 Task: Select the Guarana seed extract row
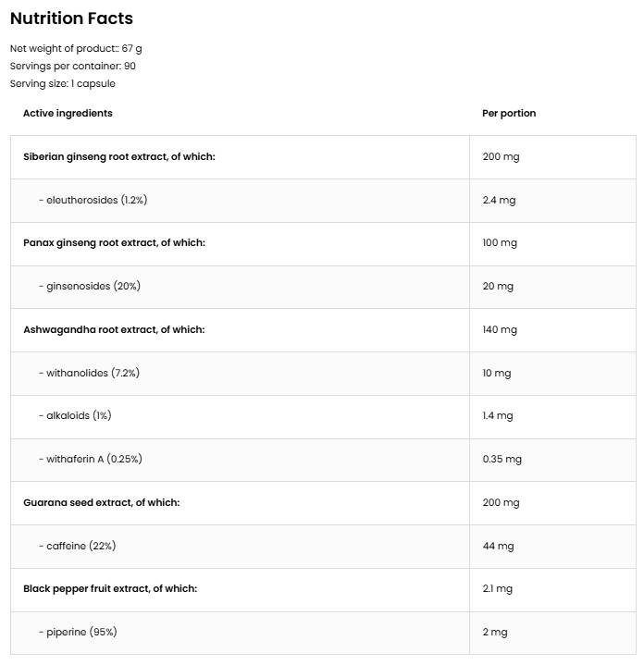coord(101,502)
